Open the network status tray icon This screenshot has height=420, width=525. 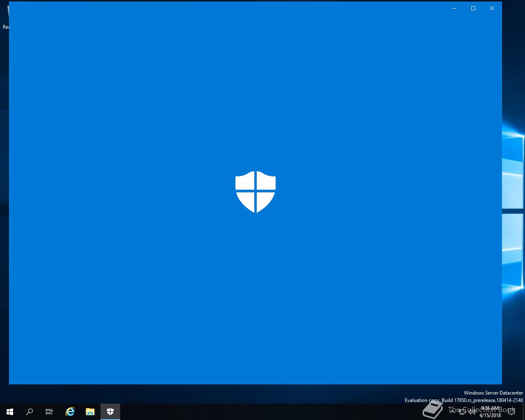coord(462,412)
